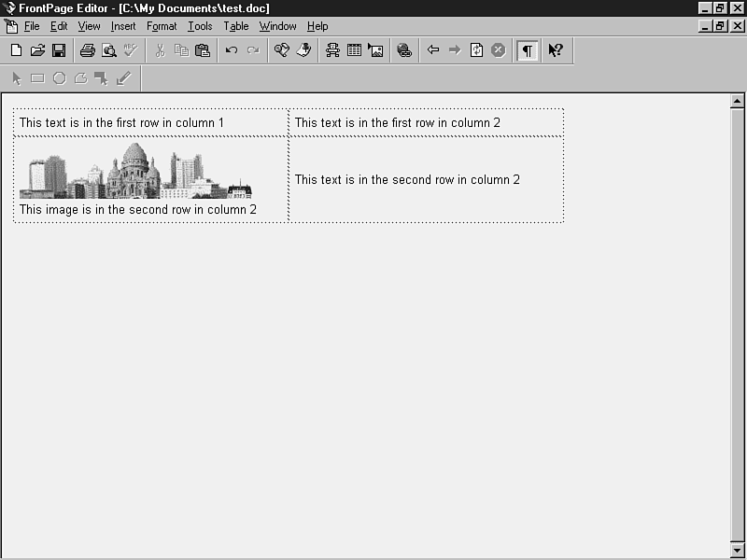Save the document with the floppy icon
This screenshot has width=747, height=560.
(59, 50)
